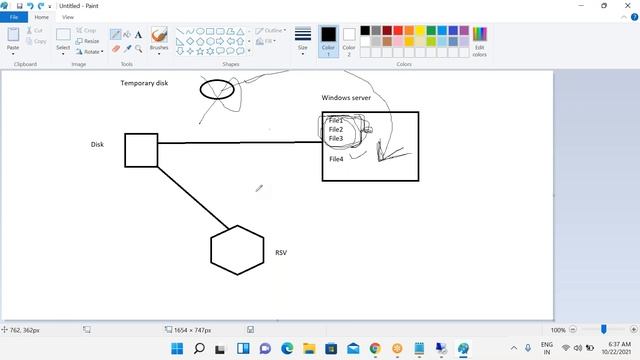Click the zoom slider handle

(x=604, y=329)
